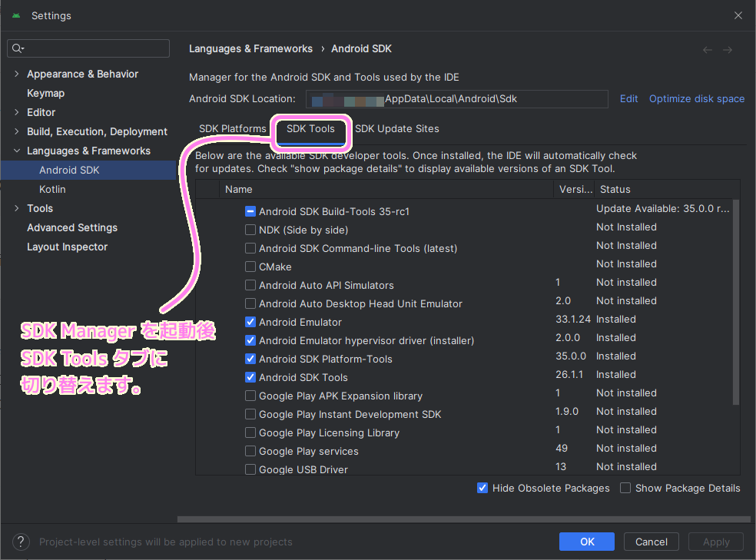Click the search magnifier icon in settings search
This screenshot has width=756, height=560.
(17, 48)
